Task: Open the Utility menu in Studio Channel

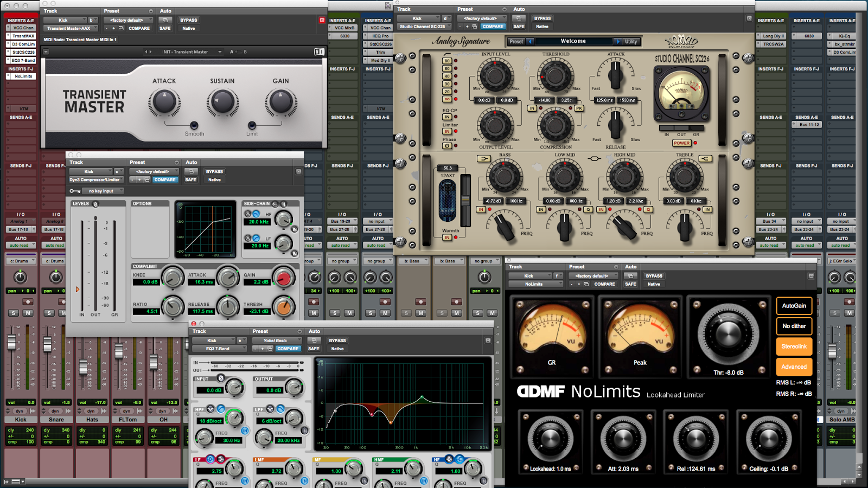Action: pyautogui.click(x=631, y=41)
